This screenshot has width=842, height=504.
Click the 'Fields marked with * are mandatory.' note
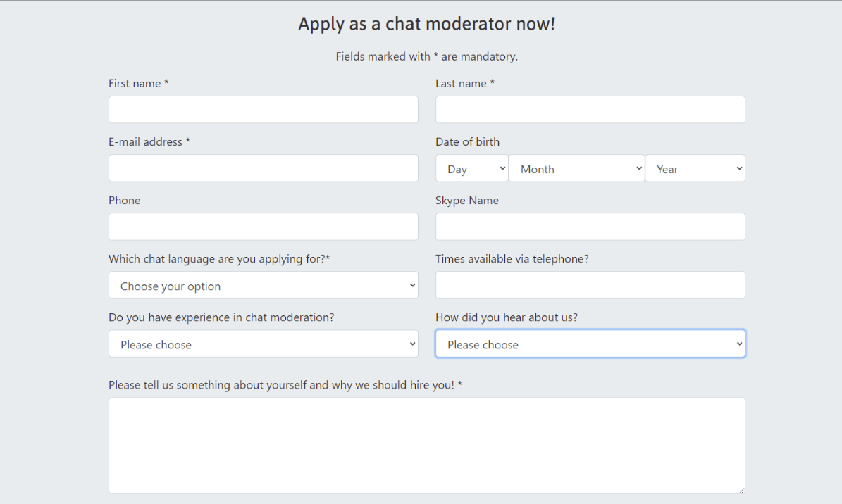tap(427, 56)
